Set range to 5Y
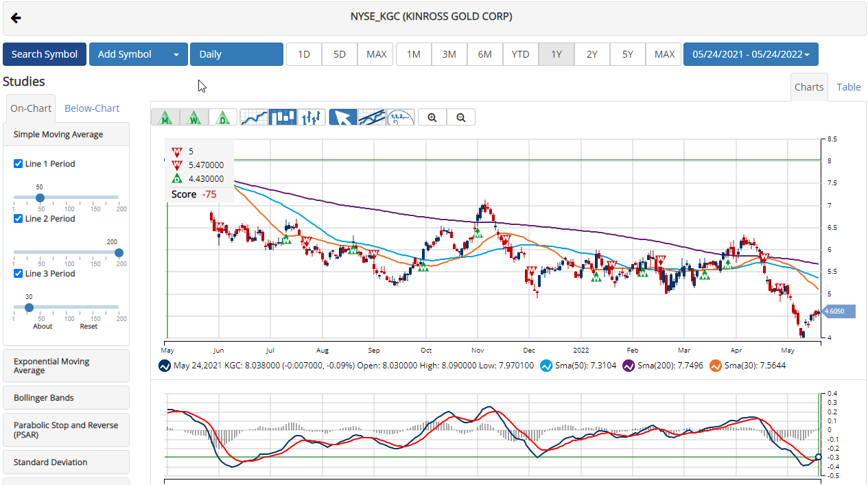The image size is (868, 485). click(628, 54)
